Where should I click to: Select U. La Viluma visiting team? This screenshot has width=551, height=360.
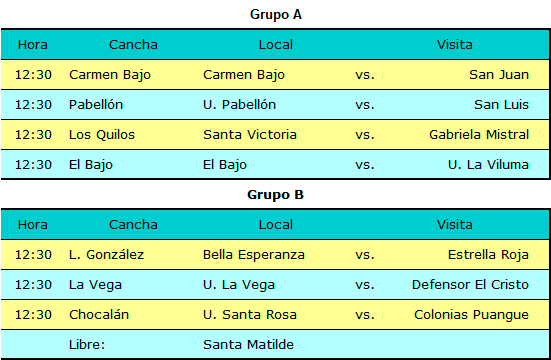pos(488,165)
